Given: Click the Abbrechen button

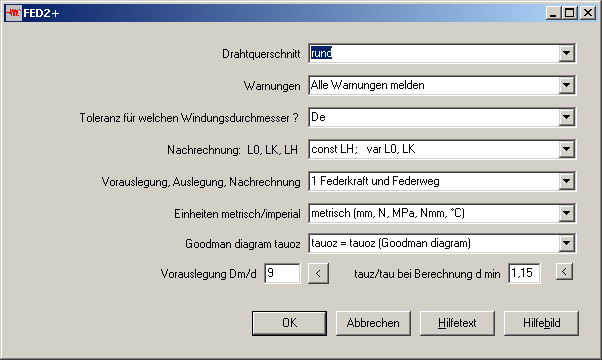Looking at the screenshot, I should (373, 323).
